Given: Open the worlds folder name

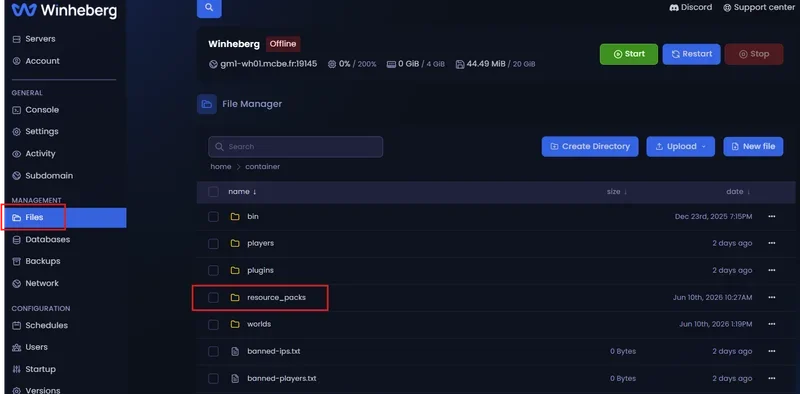Looking at the screenshot, I should tap(259, 324).
